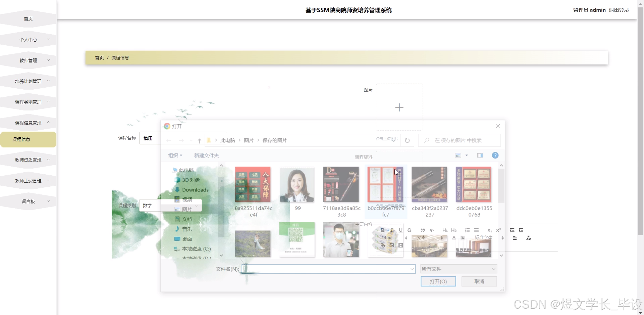Open the 首页 sidebar menu item
This screenshot has height=315, width=644.
point(28,19)
